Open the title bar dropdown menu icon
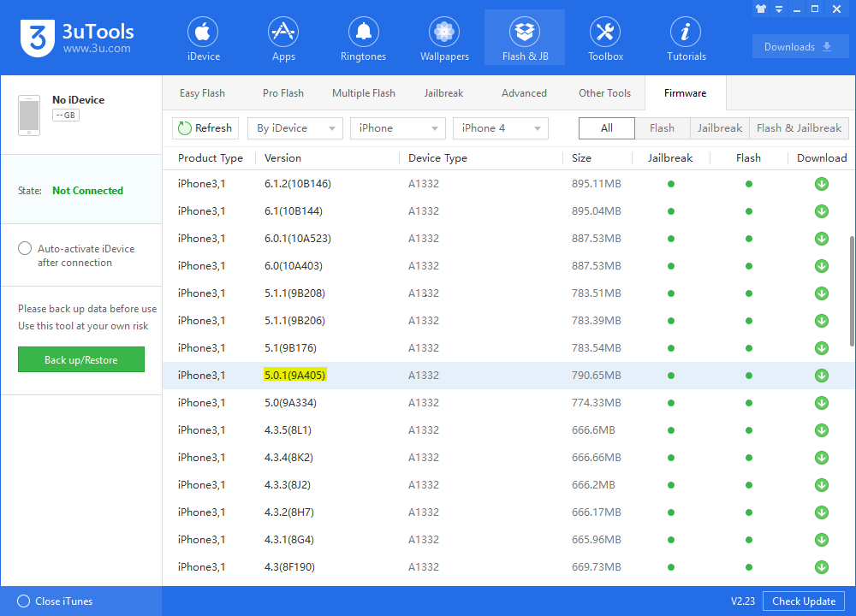The width and height of the screenshot is (856, 616). (779, 9)
